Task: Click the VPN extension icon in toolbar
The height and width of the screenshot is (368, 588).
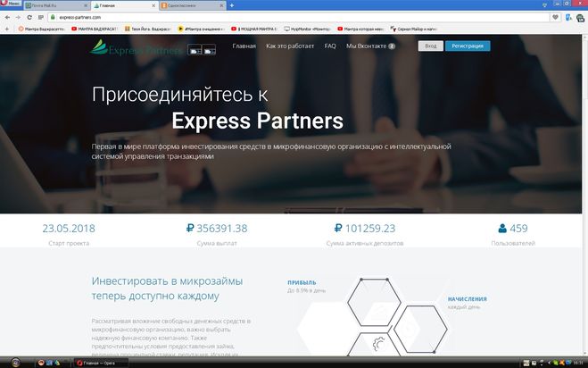Action: pos(569,17)
